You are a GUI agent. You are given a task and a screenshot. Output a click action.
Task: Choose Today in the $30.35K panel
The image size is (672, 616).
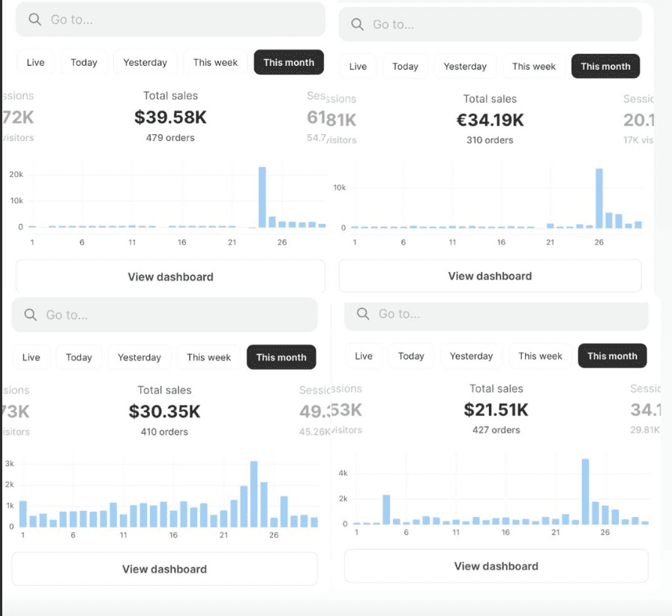pos(79,357)
